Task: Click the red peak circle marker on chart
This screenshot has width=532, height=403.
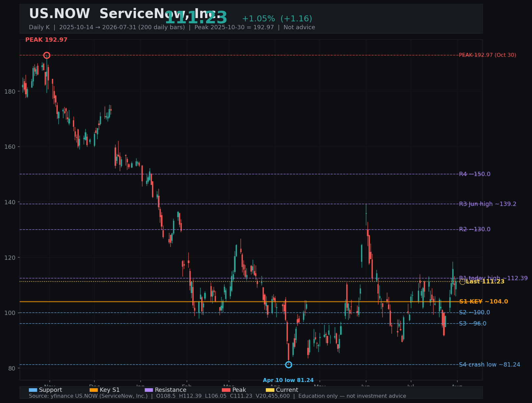Action: click(47, 55)
